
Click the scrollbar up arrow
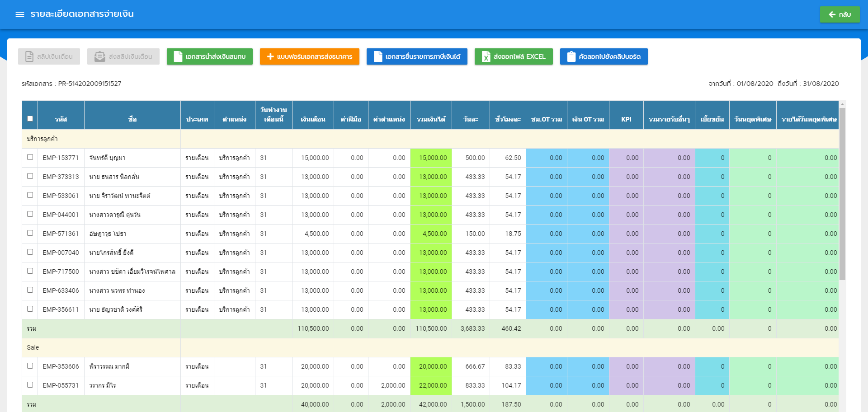tap(842, 104)
